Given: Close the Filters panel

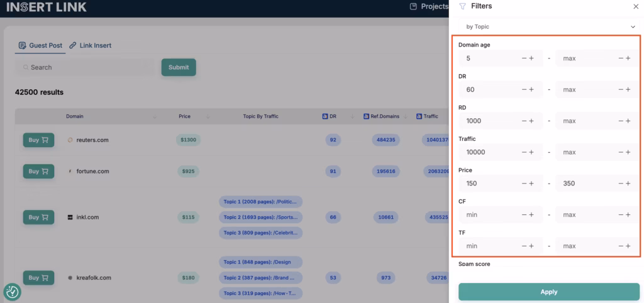Looking at the screenshot, I should click(636, 6).
